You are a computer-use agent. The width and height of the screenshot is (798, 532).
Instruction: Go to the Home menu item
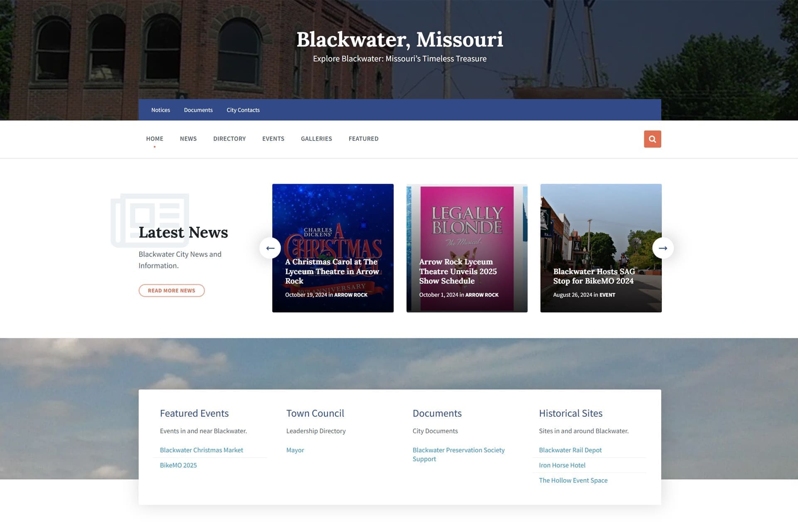[x=155, y=138]
